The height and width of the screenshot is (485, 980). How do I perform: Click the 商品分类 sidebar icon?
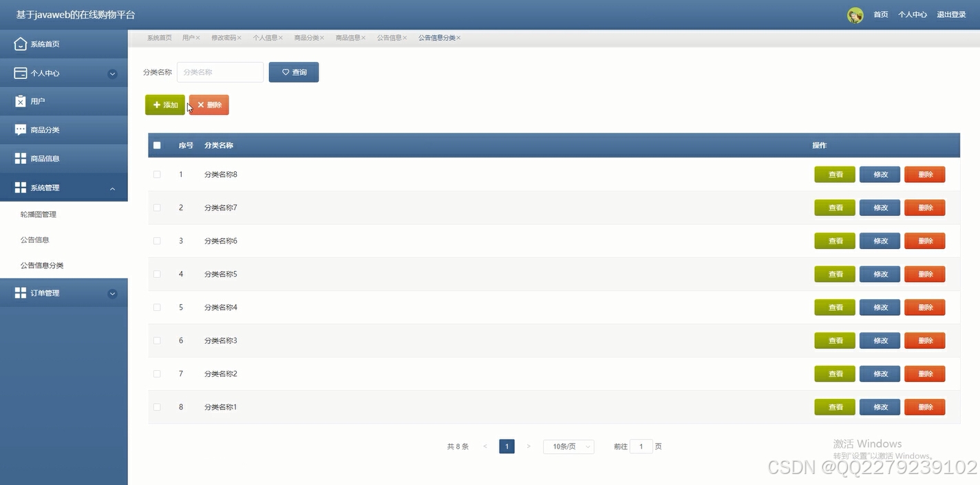pyautogui.click(x=21, y=129)
